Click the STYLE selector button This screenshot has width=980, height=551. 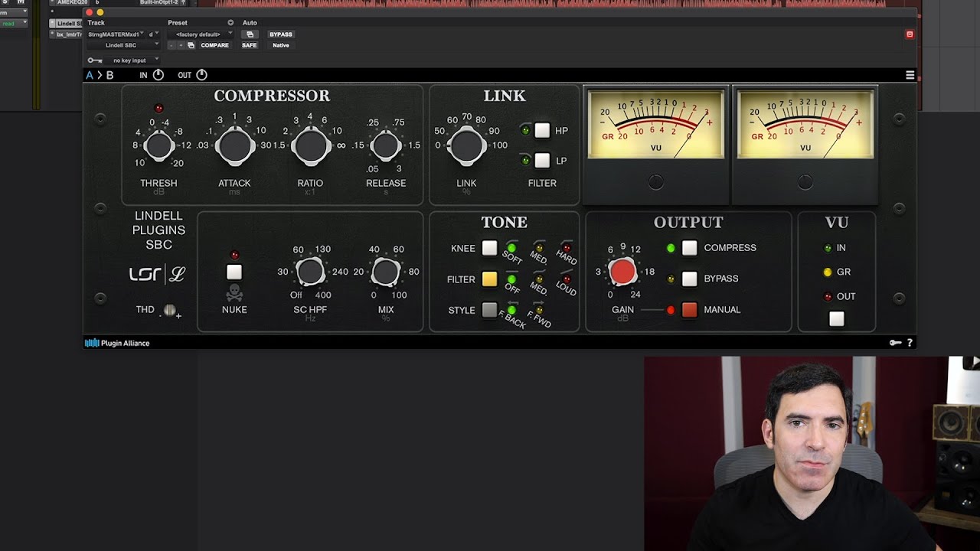[x=489, y=310]
